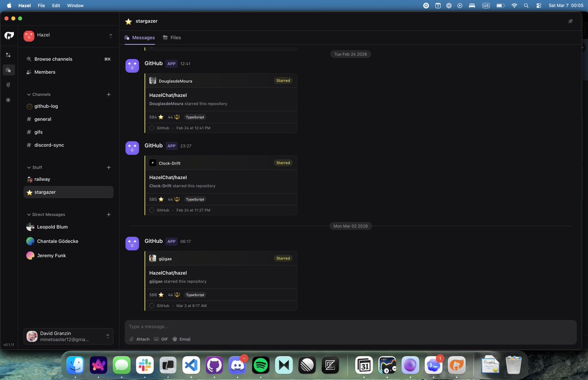Click the GitHub app avatar at 06:17
This screenshot has width=588, height=380.
coord(132,244)
